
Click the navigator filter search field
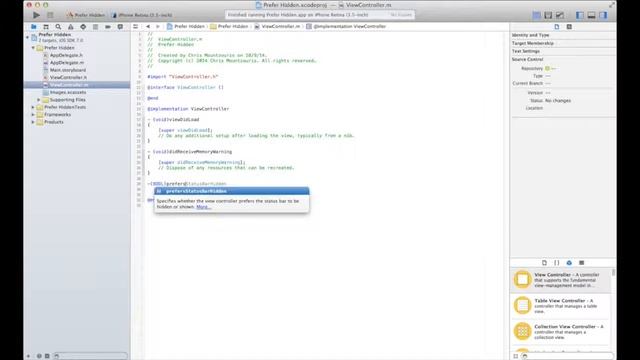[x=91, y=356]
